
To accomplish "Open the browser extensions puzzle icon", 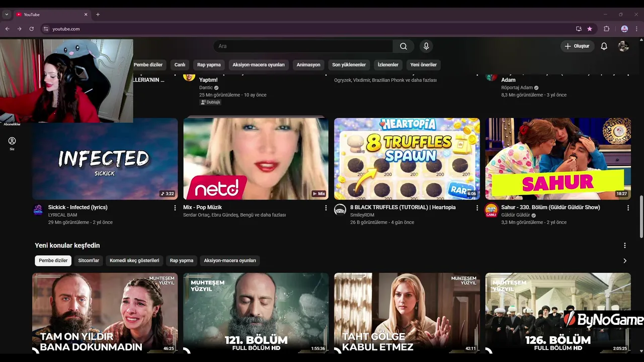I will point(606,29).
